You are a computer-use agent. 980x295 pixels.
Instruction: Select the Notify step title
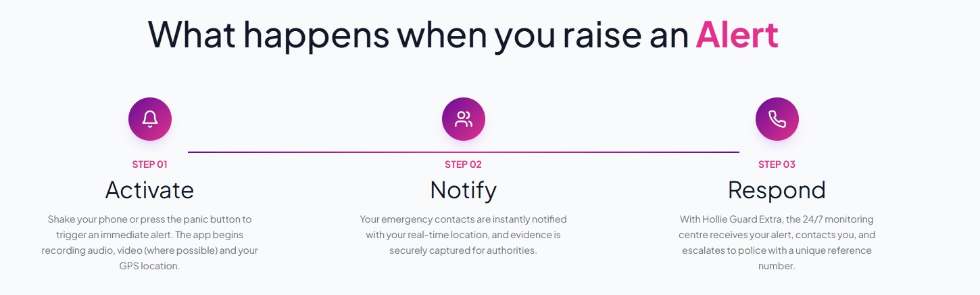(x=464, y=190)
